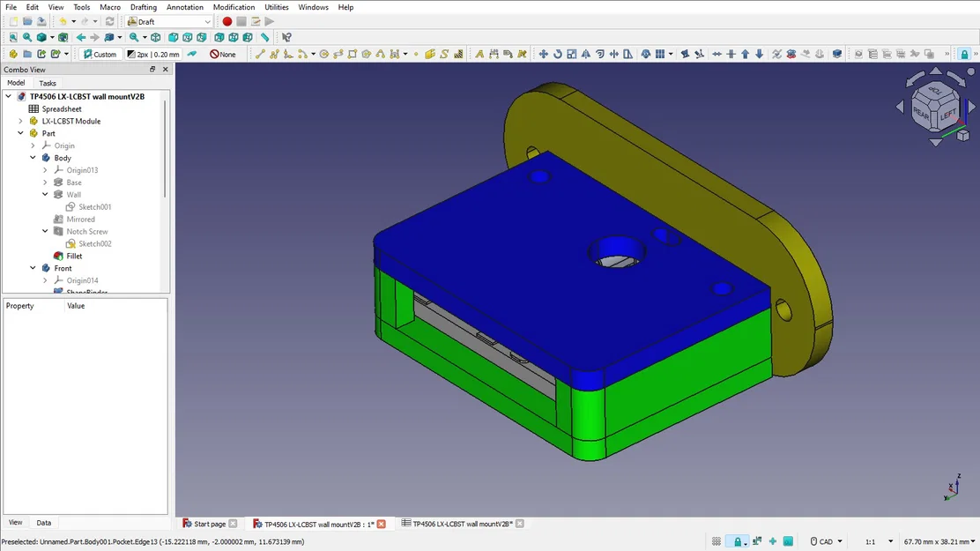980x551 pixels.
Task: Select the Draft Move tool
Action: (543, 55)
